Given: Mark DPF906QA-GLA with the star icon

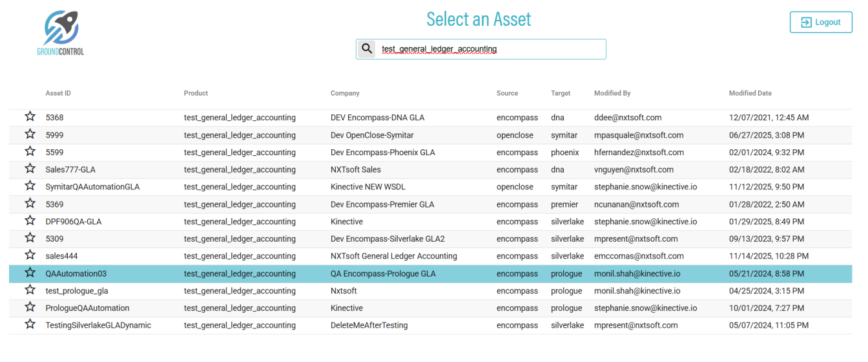Looking at the screenshot, I should click(x=30, y=221).
